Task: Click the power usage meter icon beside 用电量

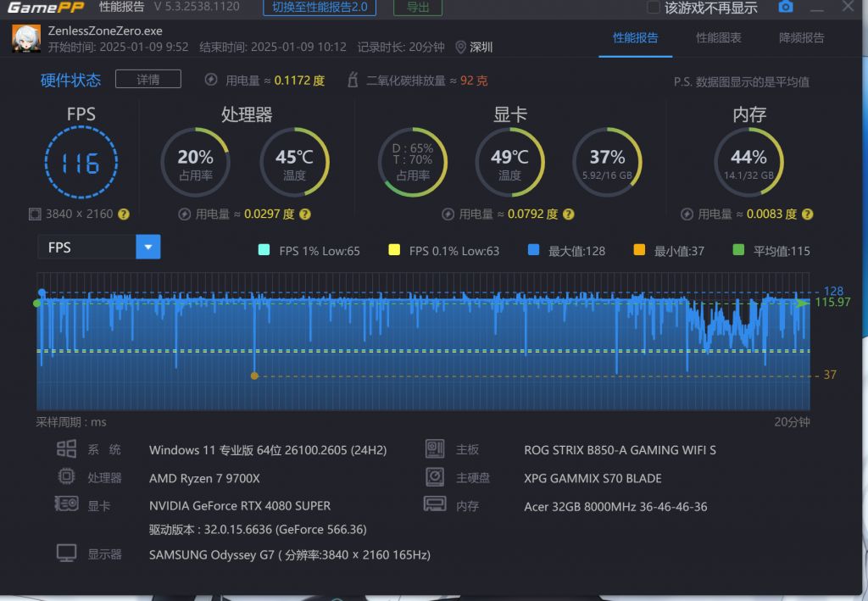Action: [x=209, y=79]
